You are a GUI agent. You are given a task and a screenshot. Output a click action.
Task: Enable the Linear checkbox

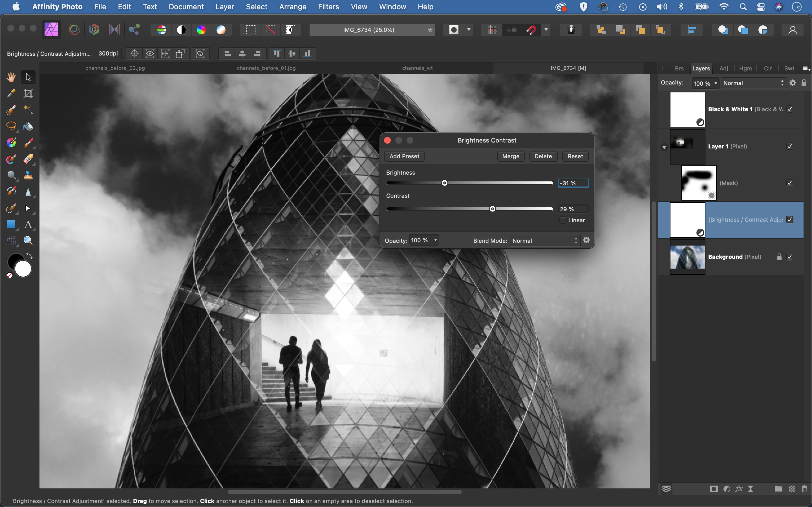563,220
